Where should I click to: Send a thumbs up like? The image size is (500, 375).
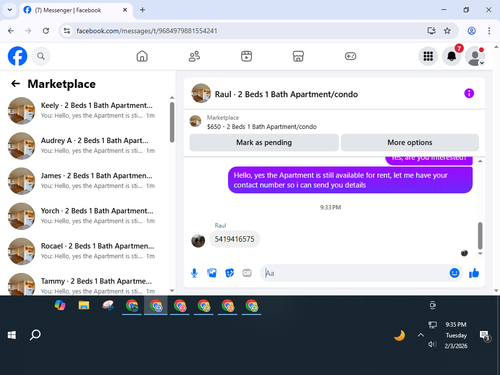tap(474, 273)
